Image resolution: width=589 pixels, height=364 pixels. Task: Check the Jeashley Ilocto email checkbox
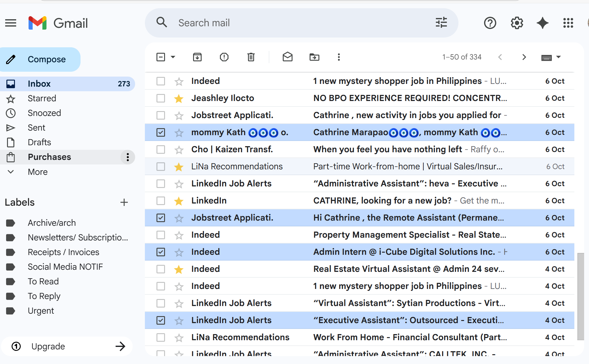click(161, 98)
